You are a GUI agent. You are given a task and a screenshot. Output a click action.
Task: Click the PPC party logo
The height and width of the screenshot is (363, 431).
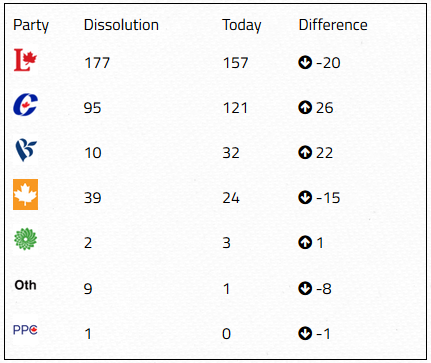coord(25,330)
